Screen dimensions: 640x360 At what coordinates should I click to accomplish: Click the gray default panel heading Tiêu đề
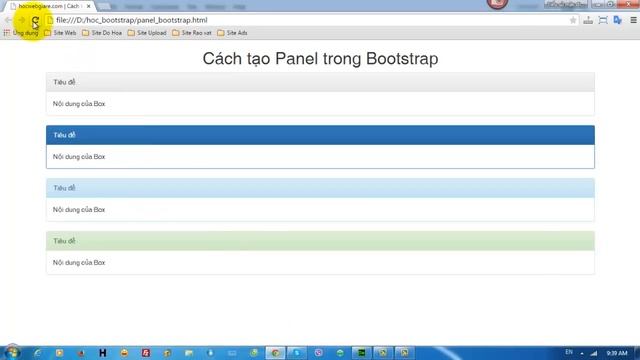coord(320,82)
